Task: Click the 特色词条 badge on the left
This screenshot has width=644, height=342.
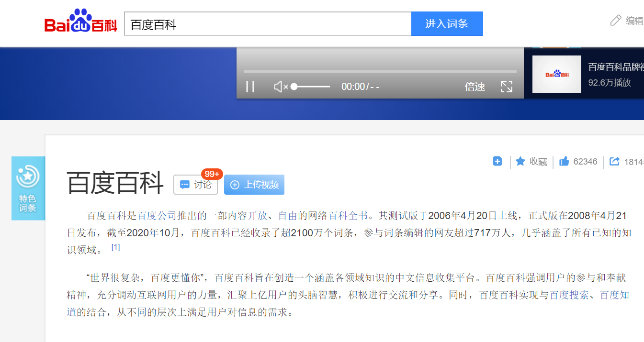Action: [x=28, y=188]
